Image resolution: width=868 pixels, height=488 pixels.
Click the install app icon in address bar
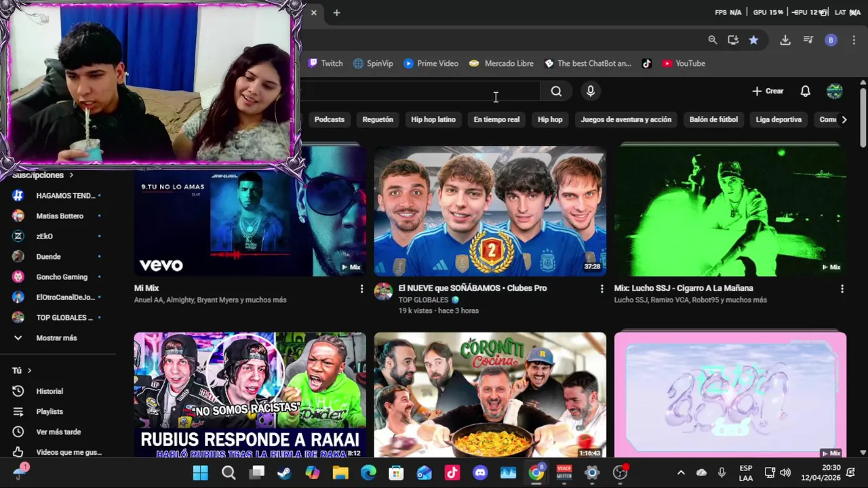(733, 40)
